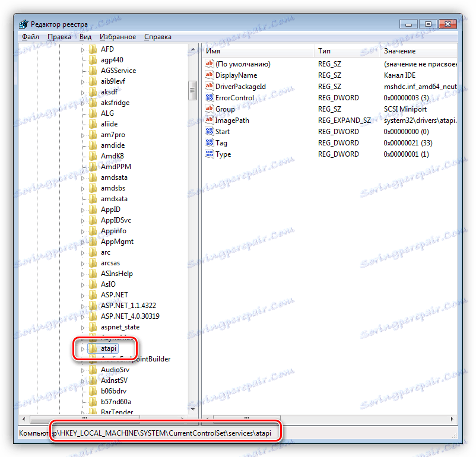The image size is (476, 457).
Task: Select the ErrorControl DWORD icon
Action: tap(209, 97)
